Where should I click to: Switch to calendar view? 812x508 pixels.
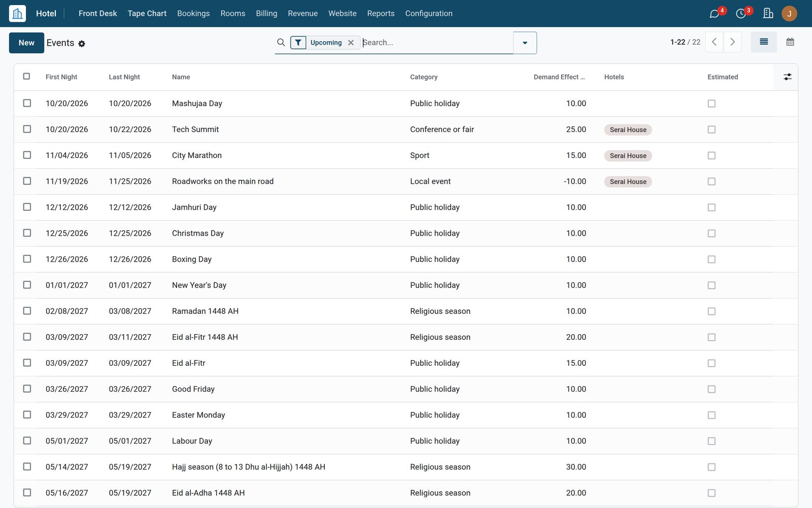(790, 42)
